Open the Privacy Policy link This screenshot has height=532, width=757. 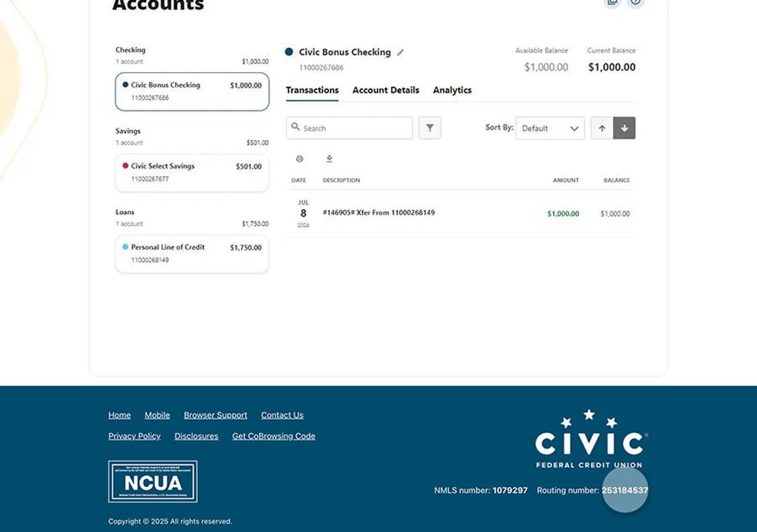coord(135,436)
